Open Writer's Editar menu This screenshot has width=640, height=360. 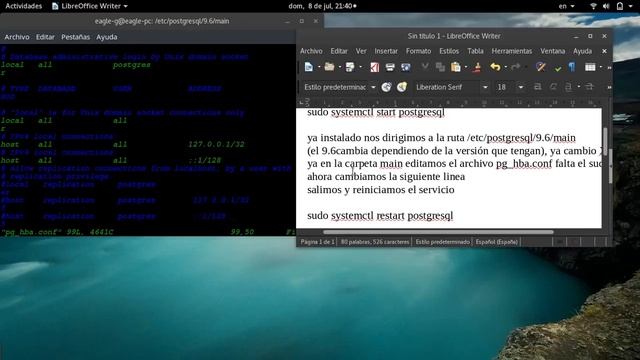click(339, 51)
